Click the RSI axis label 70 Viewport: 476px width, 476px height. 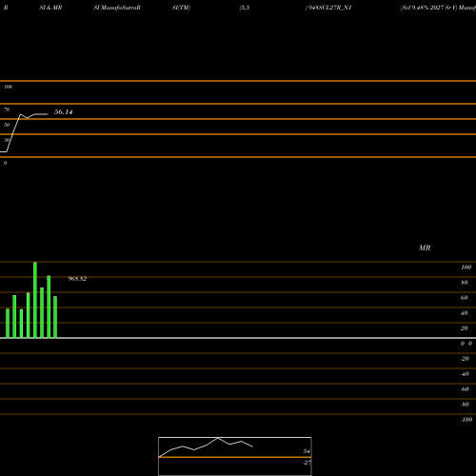tap(7, 109)
